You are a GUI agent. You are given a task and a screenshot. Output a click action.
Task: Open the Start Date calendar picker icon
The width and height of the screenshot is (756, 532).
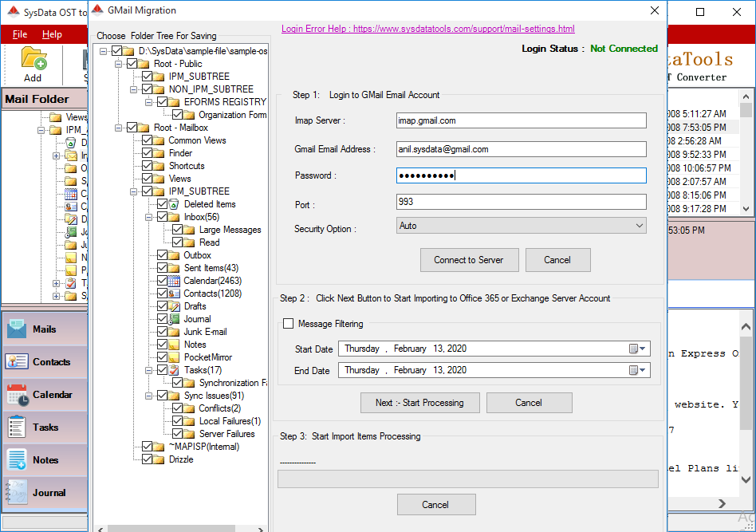point(637,349)
